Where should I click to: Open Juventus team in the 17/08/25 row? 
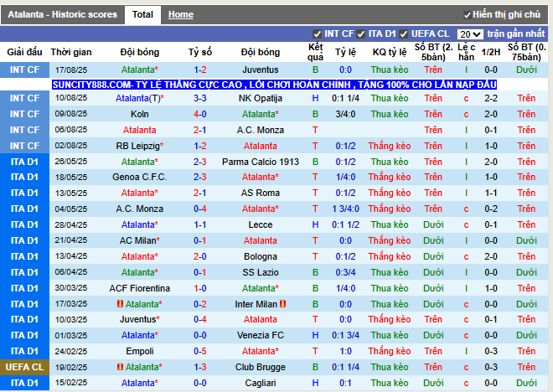tap(261, 70)
